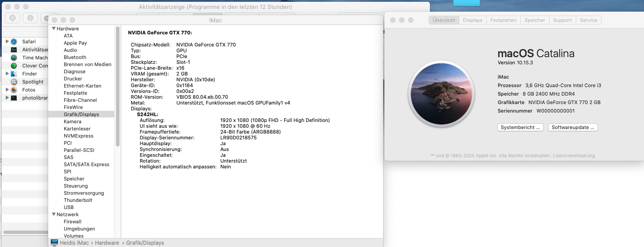This screenshot has height=247, width=644.
Task: Select Bluetooth in the sidebar
Action: (x=75, y=57)
